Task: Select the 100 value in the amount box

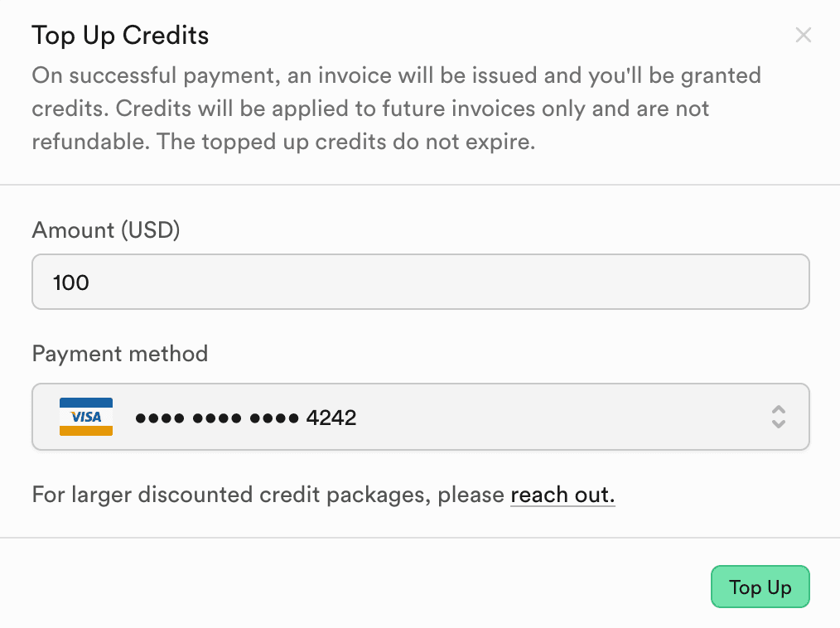Action: (x=72, y=282)
